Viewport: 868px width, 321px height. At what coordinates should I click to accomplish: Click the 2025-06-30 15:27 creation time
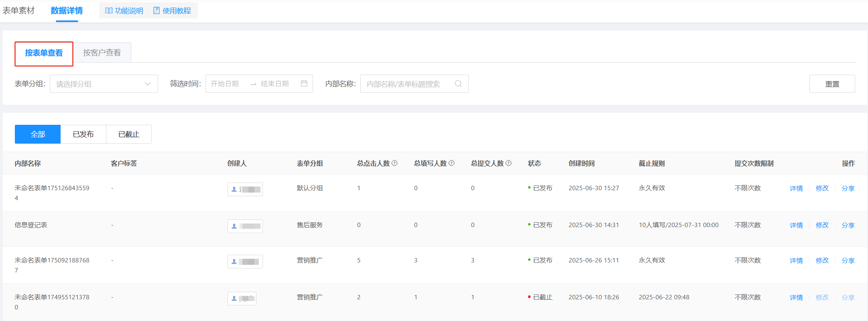coord(594,188)
